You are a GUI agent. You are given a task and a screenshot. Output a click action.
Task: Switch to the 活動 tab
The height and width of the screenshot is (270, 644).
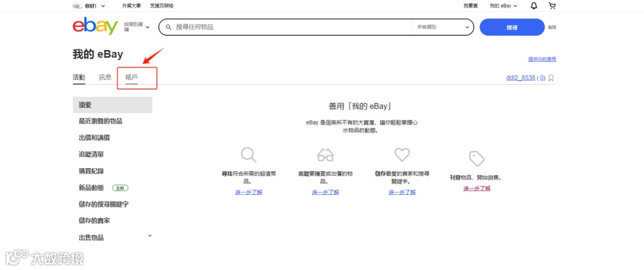(79, 77)
